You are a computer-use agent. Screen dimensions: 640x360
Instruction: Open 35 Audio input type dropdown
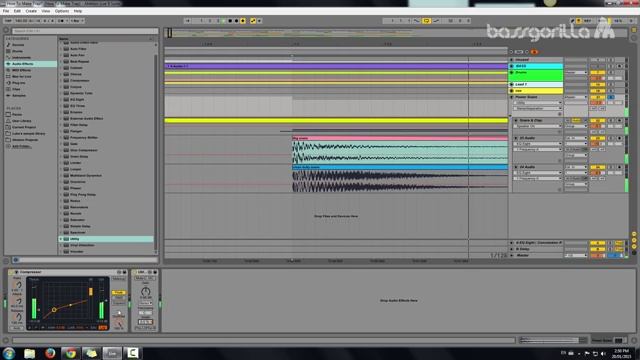click(576, 138)
